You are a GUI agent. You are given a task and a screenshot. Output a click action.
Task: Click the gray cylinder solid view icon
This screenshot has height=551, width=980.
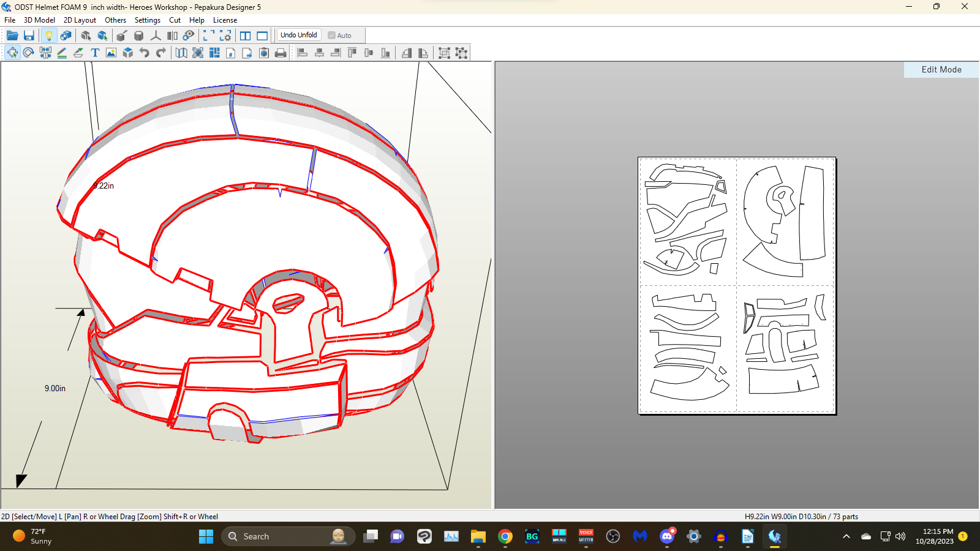(x=139, y=36)
